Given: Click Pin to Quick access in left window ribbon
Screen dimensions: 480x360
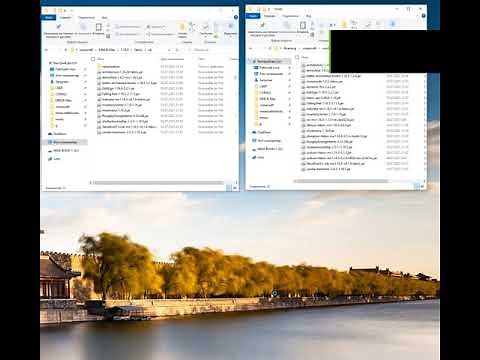Looking at the screenshot, I should point(59,29).
